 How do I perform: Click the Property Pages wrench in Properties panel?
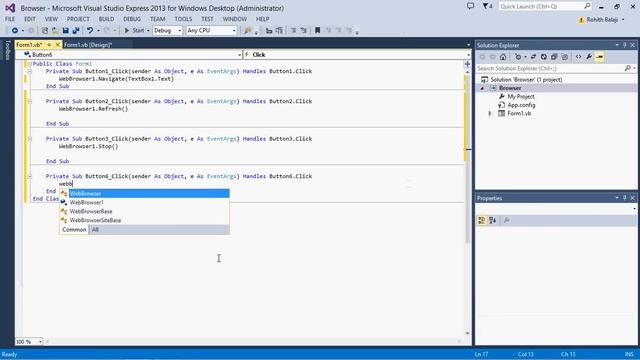pyautogui.click(x=507, y=220)
